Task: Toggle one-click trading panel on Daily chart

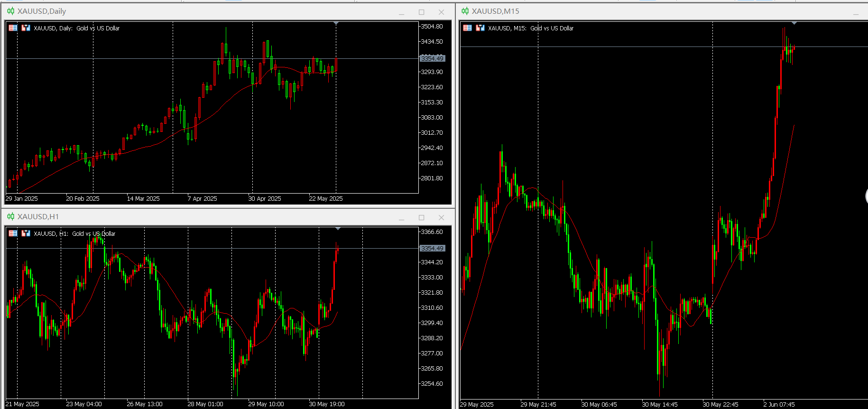Action: (x=13, y=28)
